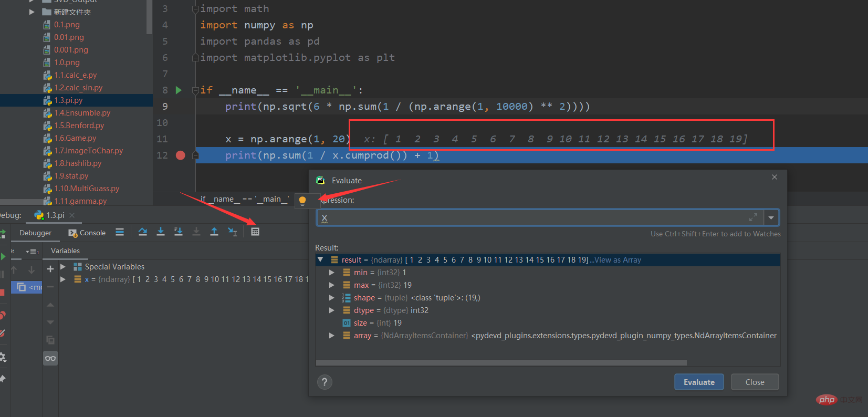
Task: Close the 1.3.pi debug tab
Action: click(72, 215)
